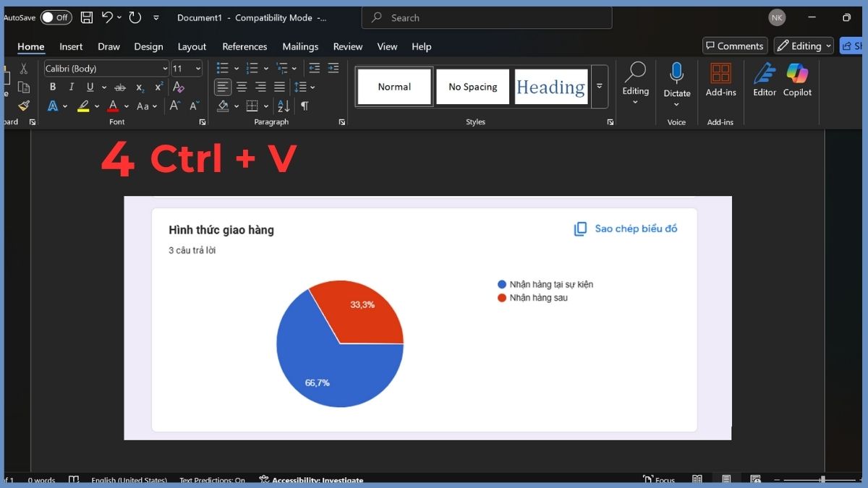The width and height of the screenshot is (868, 488).
Task: Open the Dictate voice tool
Action: click(676, 80)
